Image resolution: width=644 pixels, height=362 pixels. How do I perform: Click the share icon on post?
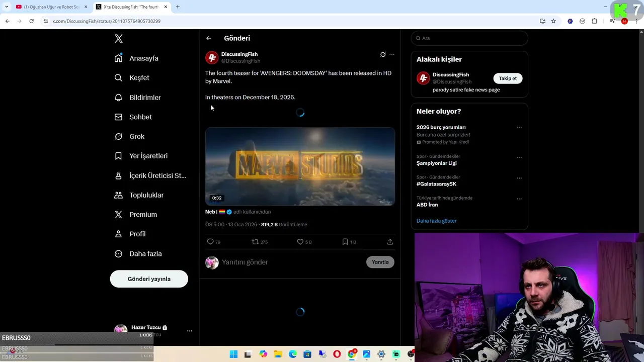pos(390,242)
